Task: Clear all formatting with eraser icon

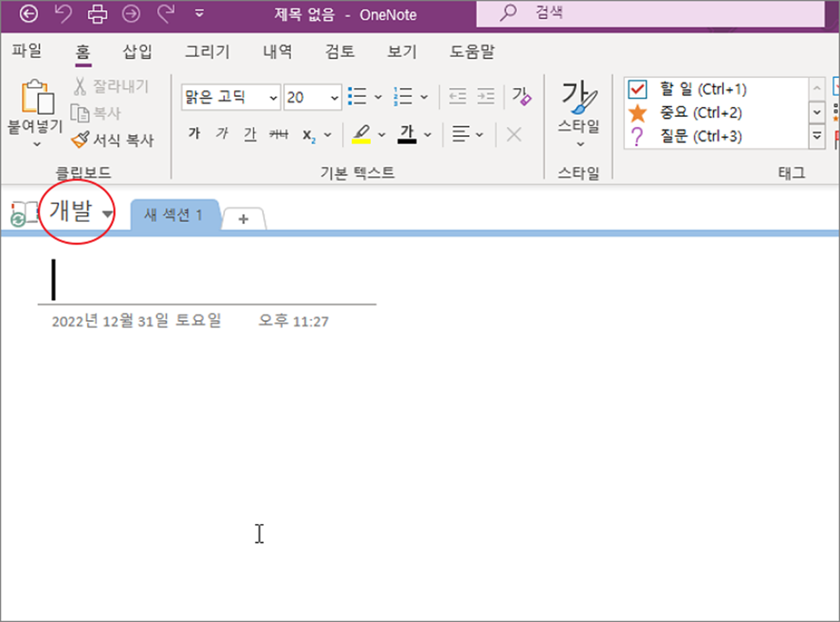Action: tap(521, 97)
